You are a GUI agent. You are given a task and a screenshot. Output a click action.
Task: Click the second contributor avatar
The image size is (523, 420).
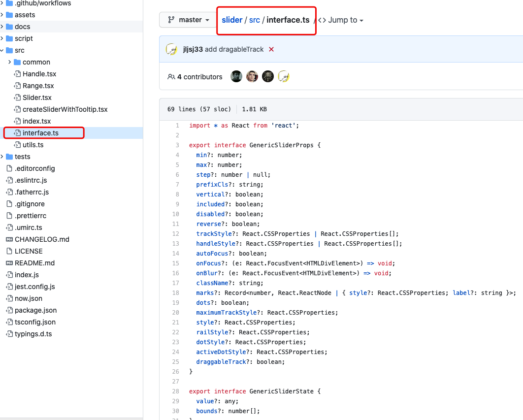[252, 76]
